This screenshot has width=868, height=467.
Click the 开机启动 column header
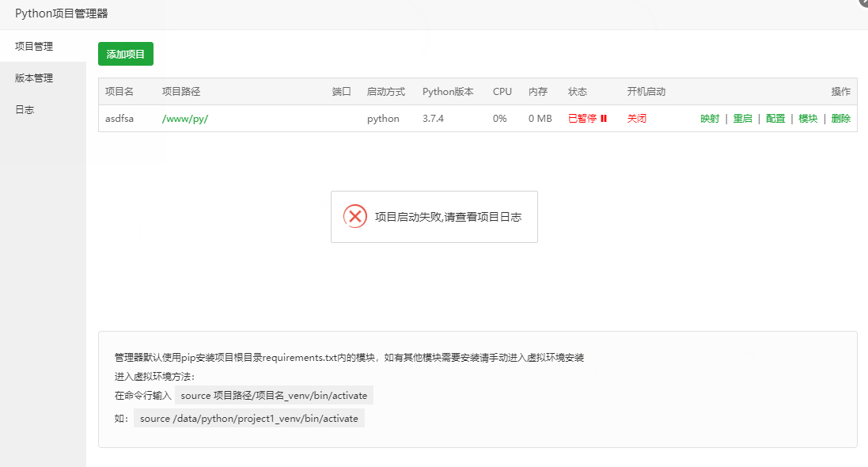pyautogui.click(x=646, y=91)
